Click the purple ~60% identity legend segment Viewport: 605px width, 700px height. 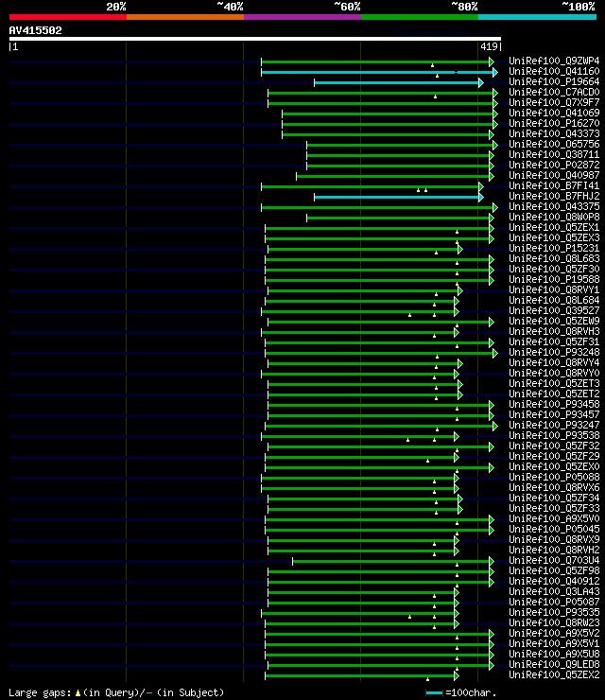tap(302, 17)
